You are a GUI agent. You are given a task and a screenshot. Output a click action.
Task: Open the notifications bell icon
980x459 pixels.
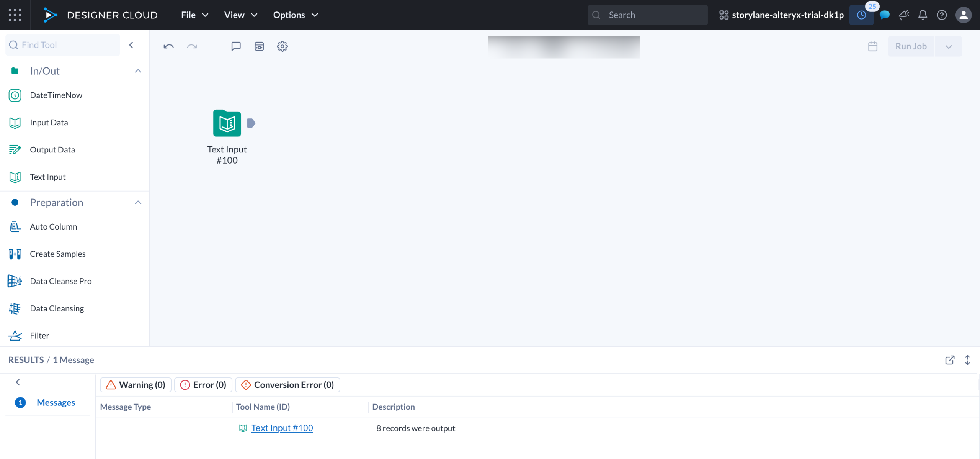point(923,15)
